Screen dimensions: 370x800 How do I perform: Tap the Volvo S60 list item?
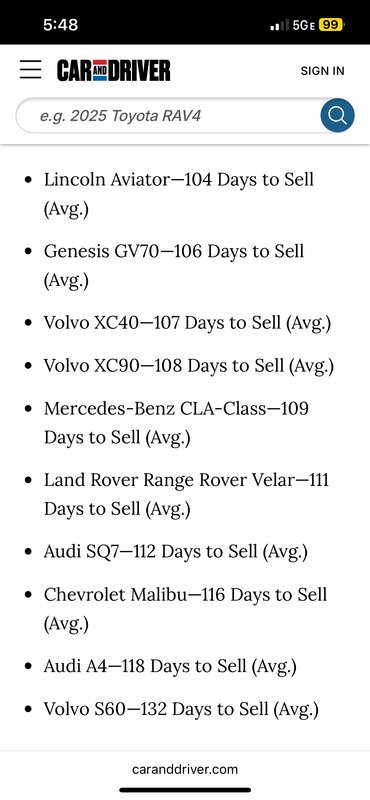[x=181, y=709]
